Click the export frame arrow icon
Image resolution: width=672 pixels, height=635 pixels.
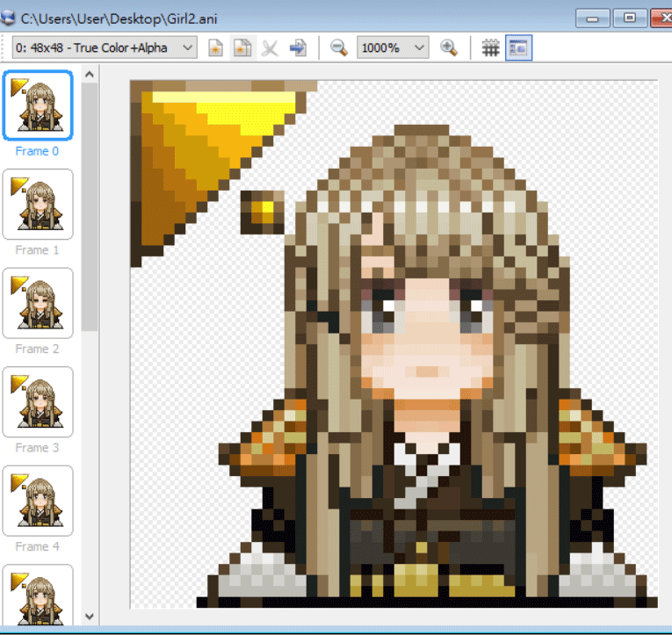[x=298, y=47]
